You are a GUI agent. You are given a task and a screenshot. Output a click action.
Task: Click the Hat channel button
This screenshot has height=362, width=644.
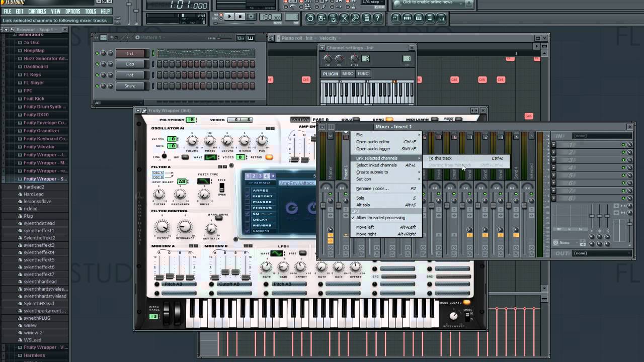pos(130,75)
